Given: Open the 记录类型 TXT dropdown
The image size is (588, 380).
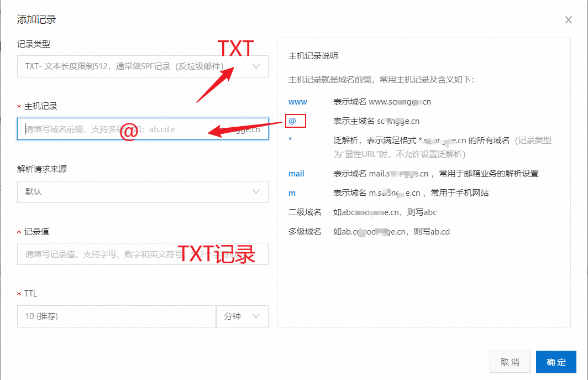Looking at the screenshot, I should click(x=143, y=66).
